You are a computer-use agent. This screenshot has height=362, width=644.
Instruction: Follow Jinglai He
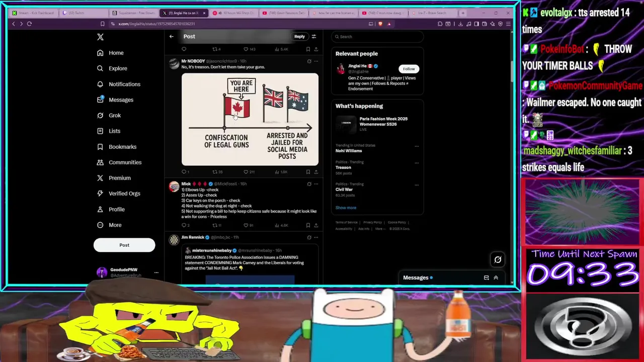(x=409, y=69)
